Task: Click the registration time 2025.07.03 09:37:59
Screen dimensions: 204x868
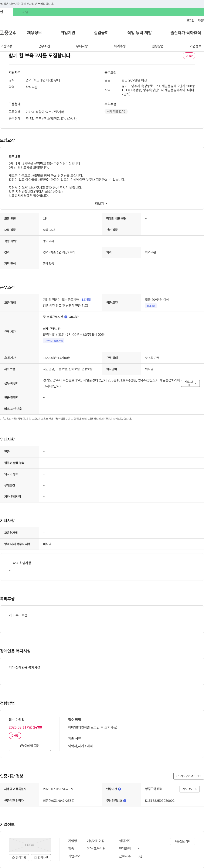Action: tap(58, 789)
